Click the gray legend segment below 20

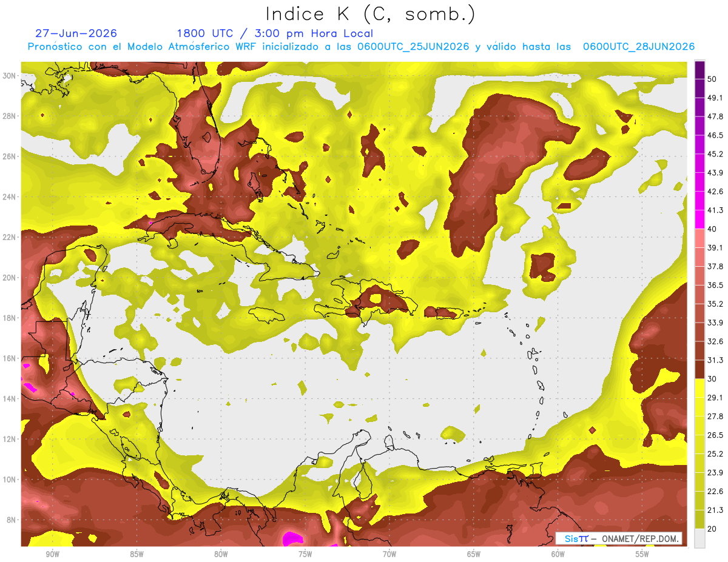click(x=699, y=538)
